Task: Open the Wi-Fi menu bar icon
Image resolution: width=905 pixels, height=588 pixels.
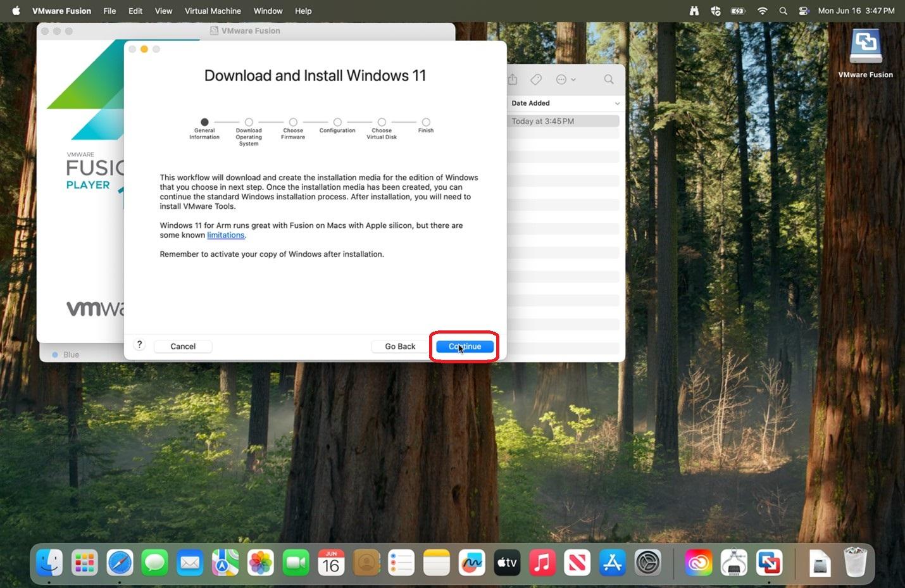Action: (763, 11)
